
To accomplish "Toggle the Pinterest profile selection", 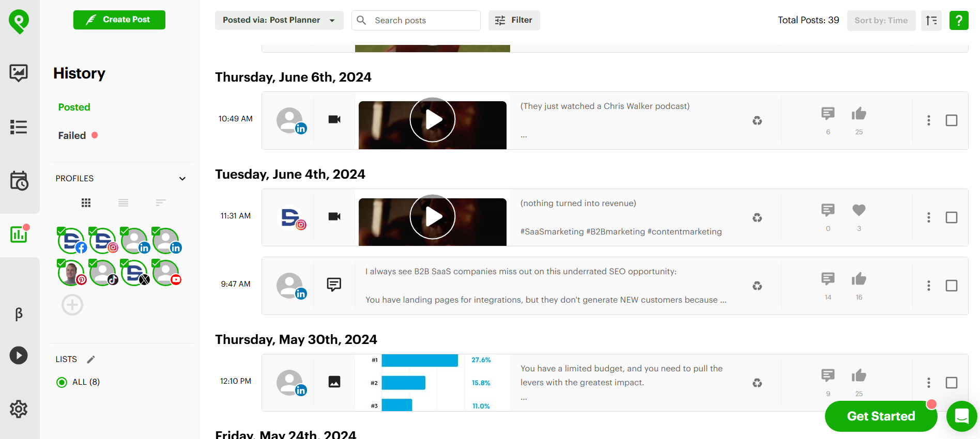I will coord(72,273).
